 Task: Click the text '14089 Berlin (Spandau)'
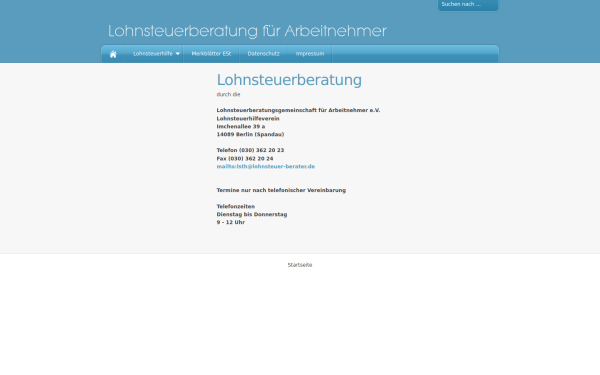click(x=250, y=134)
